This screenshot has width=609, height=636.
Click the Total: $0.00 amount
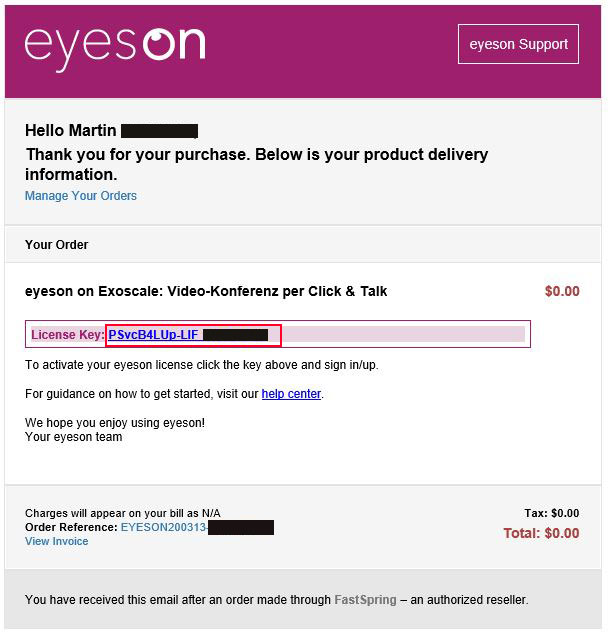coord(541,533)
